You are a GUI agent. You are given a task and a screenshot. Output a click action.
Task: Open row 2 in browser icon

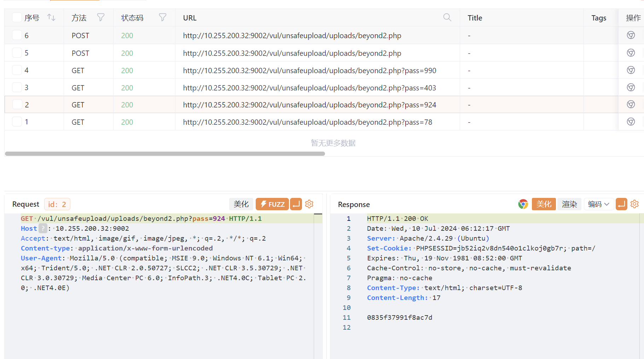pyautogui.click(x=631, y=105)
